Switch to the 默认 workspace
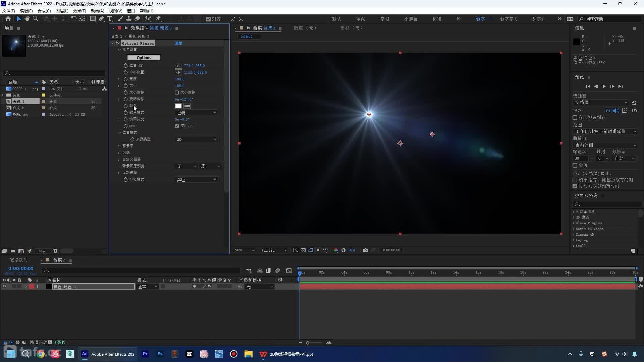Viewport: 644px width, 362px height. (336, 19)
